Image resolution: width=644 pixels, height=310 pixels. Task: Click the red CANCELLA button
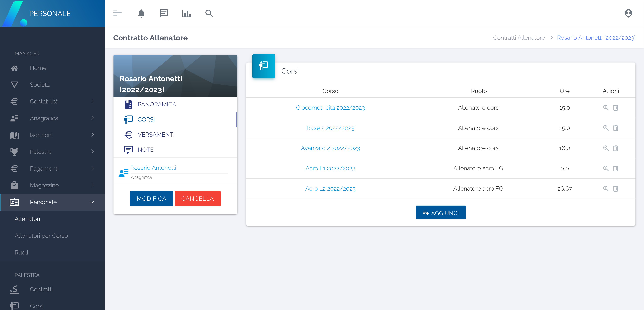coord(197,198)
